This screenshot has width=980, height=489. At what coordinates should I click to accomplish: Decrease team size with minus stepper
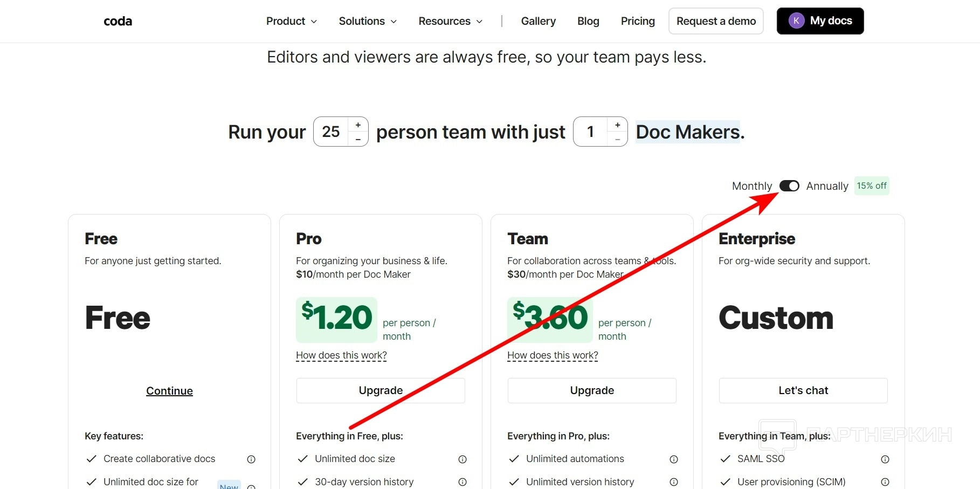(x=358, y=139)
